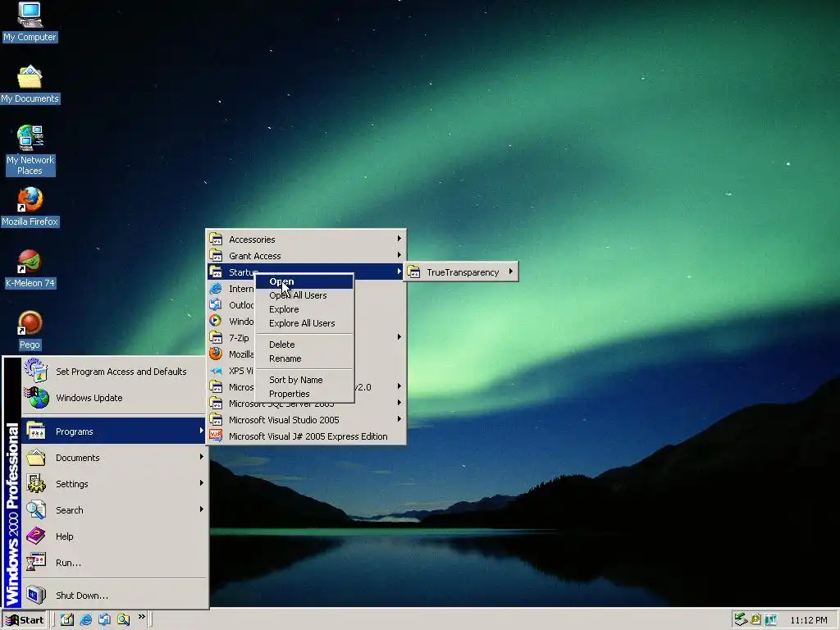This screenshot has height=630, width=840.
Task: Click the Show Desktop quick launch icon
Action: pos(67,619)
